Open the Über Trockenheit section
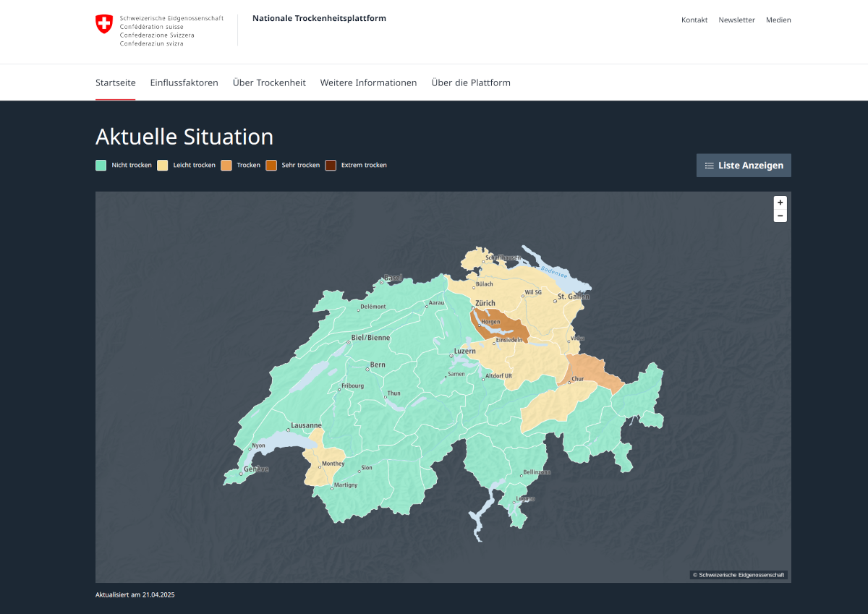 [269, 82]
